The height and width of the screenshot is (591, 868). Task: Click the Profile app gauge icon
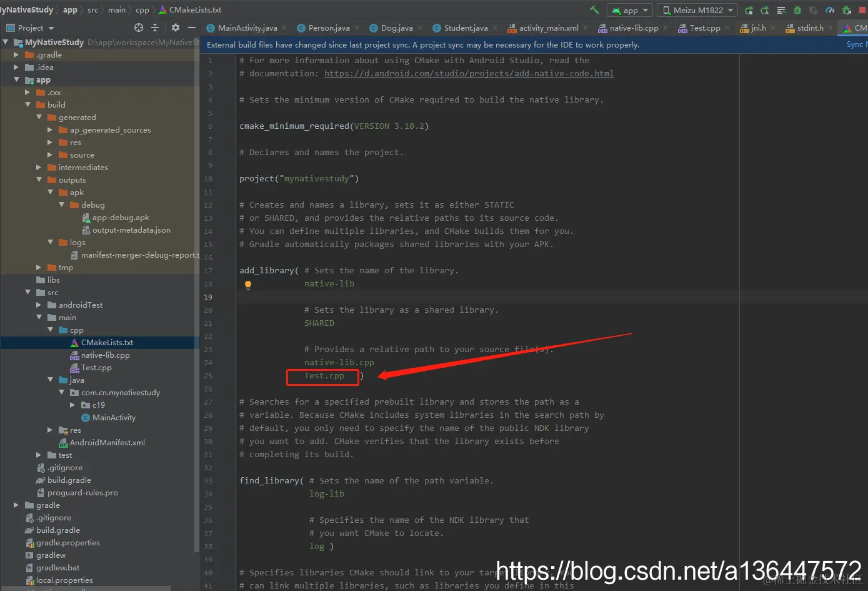[x=830, y=10]
